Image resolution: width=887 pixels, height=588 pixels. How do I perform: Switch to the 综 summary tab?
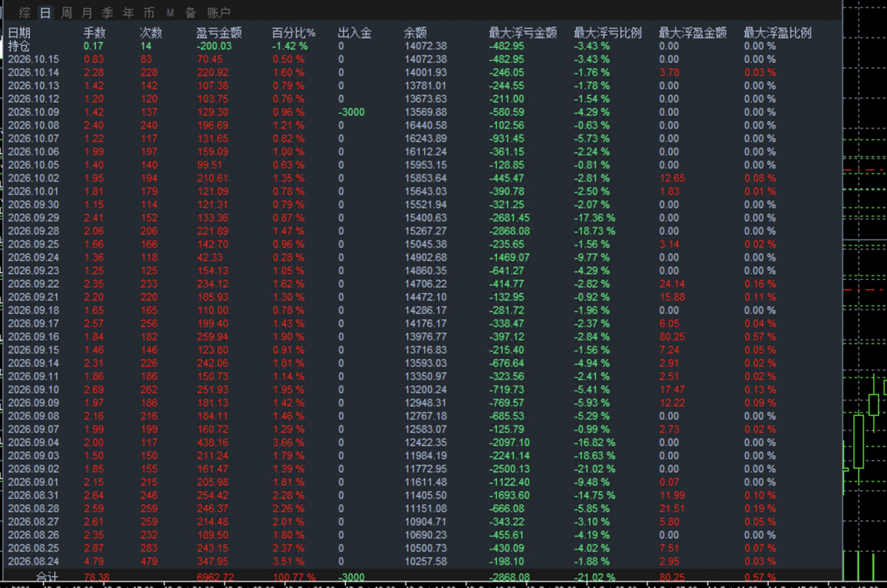(25, 13)
